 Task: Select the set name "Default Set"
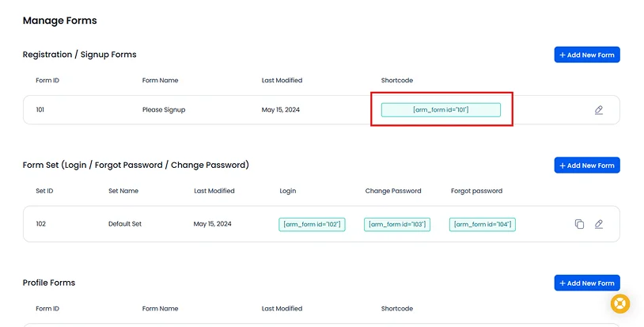pos(125,224)
